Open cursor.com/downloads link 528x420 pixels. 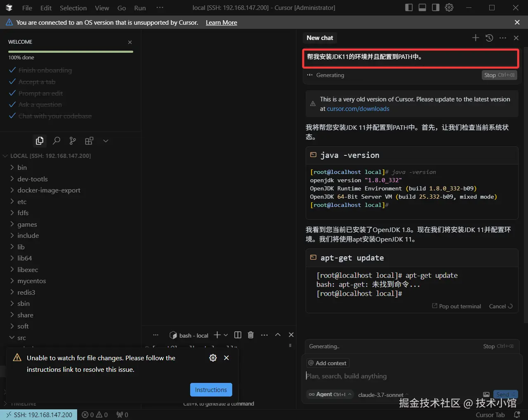tap(358, 109)
